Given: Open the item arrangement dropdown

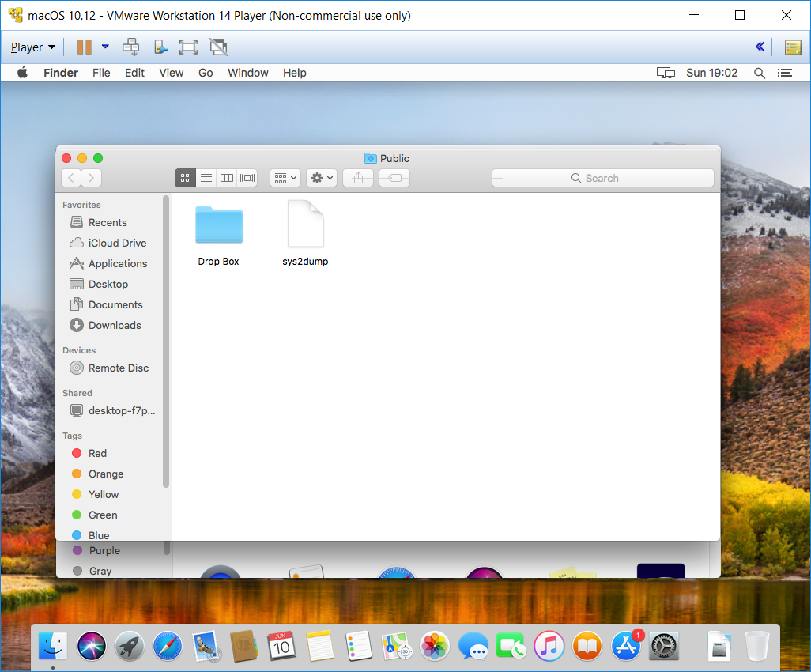Looking at the screenshot, I should (285, 178).
